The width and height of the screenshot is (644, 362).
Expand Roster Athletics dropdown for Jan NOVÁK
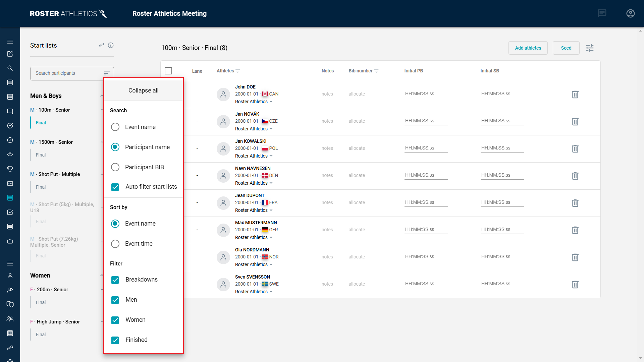pos(271,129)
